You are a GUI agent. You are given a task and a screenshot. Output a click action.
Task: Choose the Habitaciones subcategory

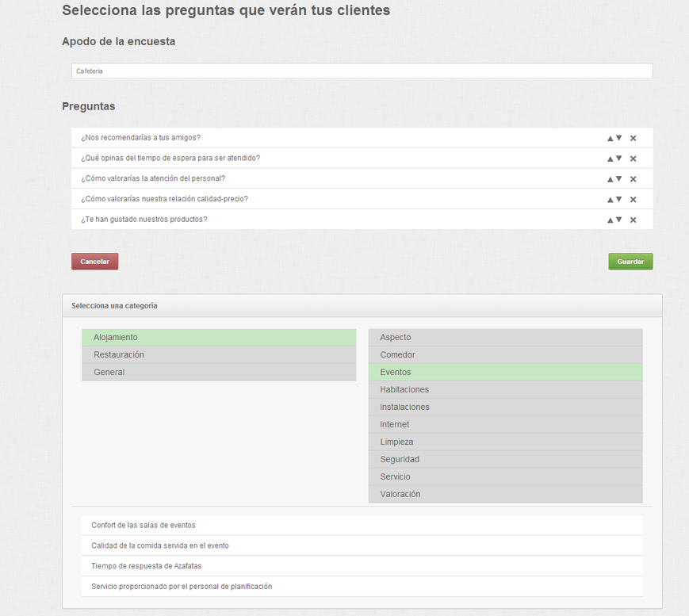point(504,389)
